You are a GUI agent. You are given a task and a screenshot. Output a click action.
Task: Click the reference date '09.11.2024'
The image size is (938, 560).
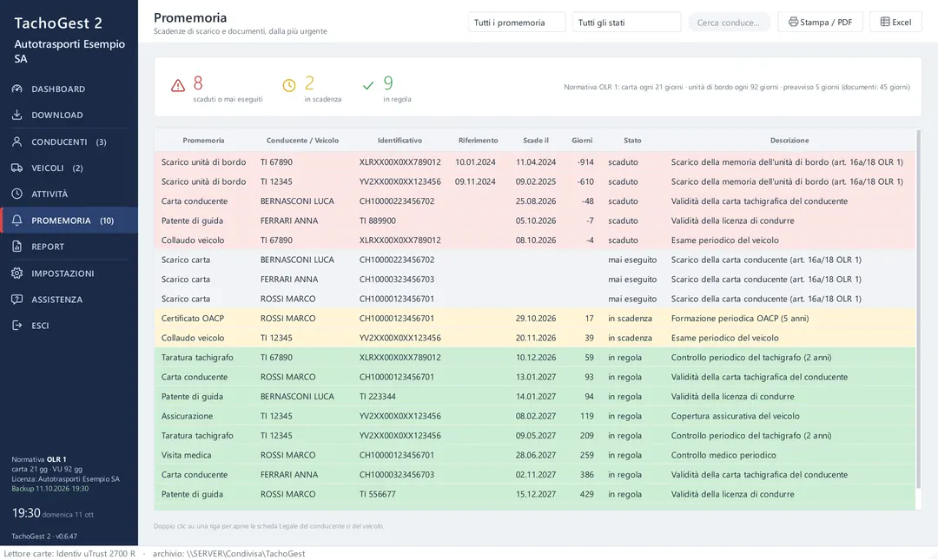pyautogui.click(x=475, y=181)
